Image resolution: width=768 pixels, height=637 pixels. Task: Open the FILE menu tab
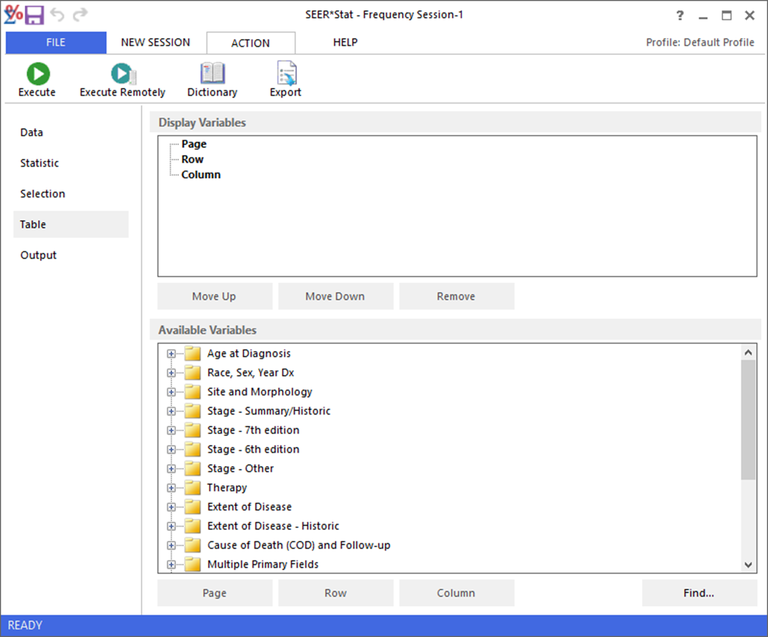[55, 43]
